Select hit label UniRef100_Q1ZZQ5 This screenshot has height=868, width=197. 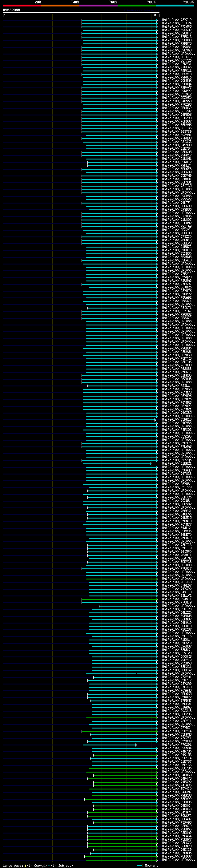(x=177, y=460)
